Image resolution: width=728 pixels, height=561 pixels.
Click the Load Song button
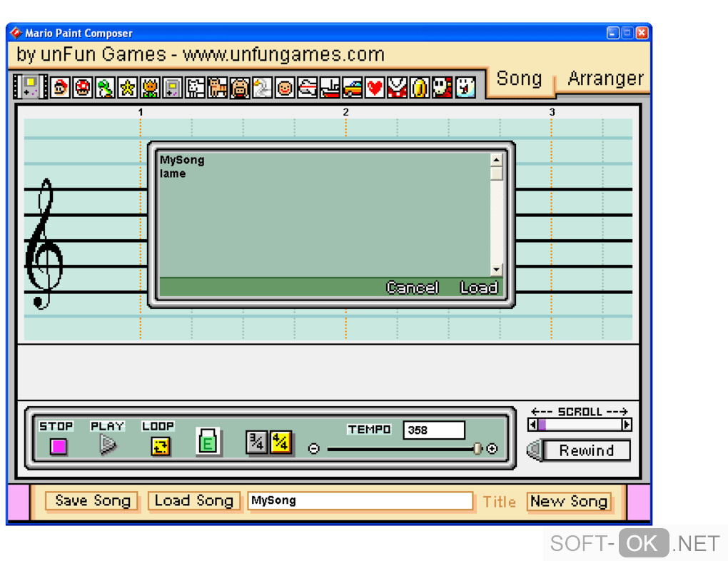pos(193,500)
